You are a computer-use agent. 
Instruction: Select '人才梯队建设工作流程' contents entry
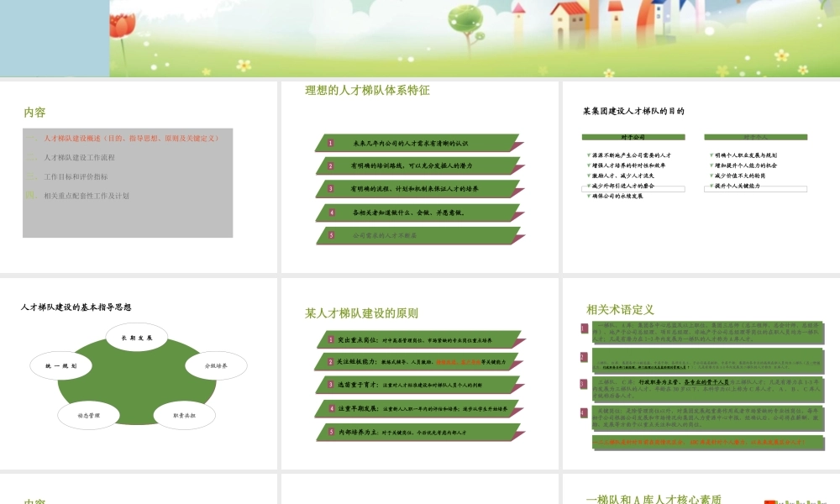point(79,157)
